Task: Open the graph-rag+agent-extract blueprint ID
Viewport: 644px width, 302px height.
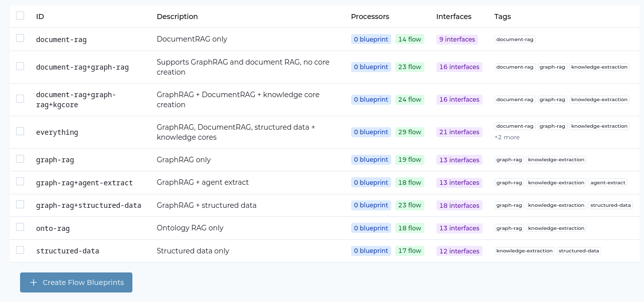Action: [84, 183]
